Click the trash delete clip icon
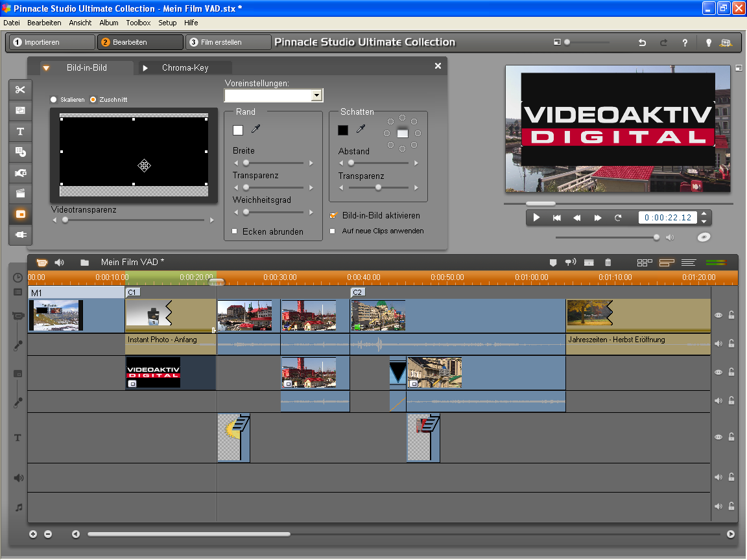This screenshot has height=560, width=747. [608, 262]
